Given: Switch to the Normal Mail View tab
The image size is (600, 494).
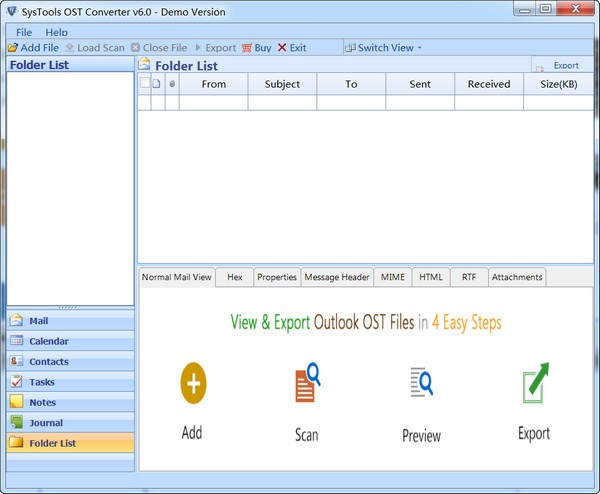Looking at the screenshot, I should (177, 277).
